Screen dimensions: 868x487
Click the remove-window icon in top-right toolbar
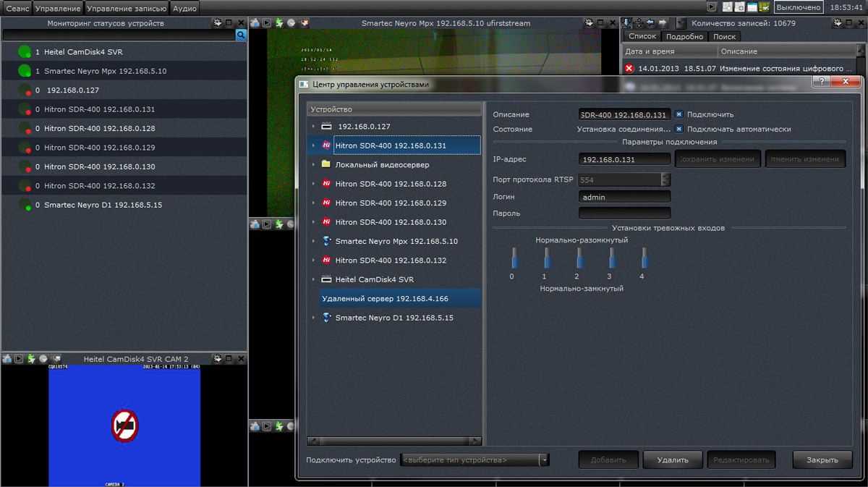[x=728, y=7]
